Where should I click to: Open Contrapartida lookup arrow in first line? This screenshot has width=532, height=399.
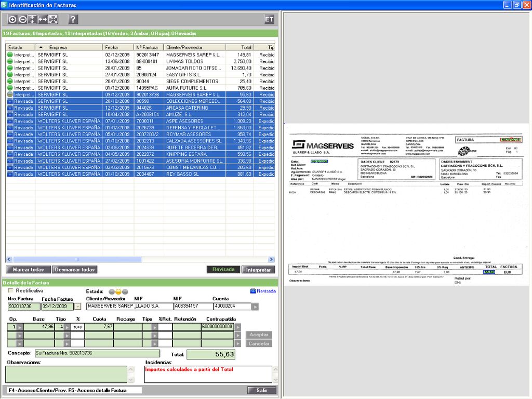click(x=238, y=327)
